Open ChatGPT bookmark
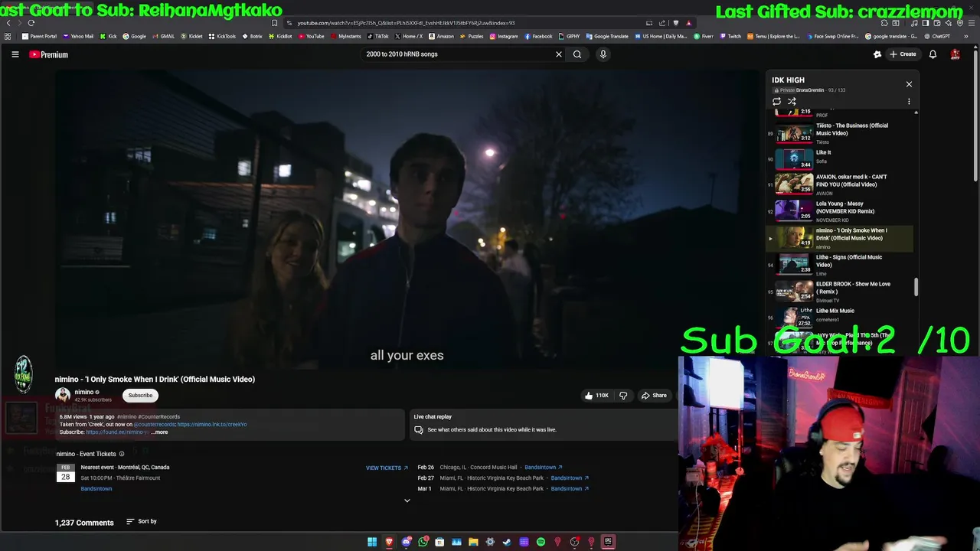 coord(937,36)
